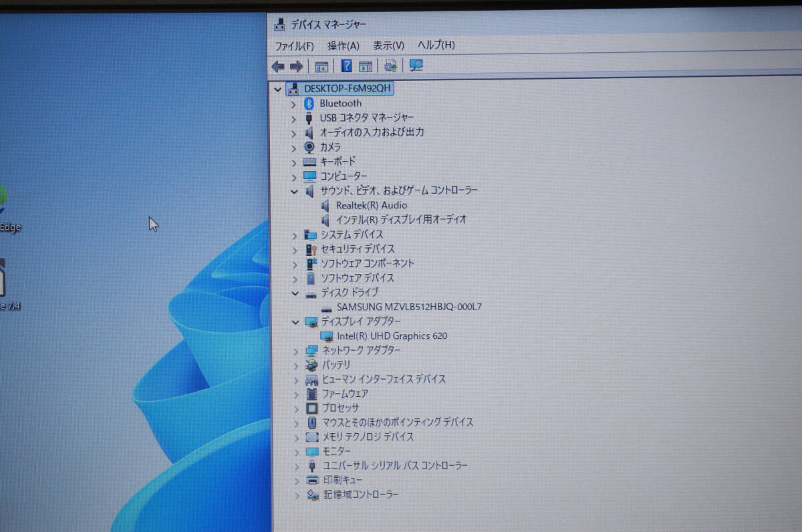
Task: Open the ヘルプ(H) menu
Action: point(436,45)
